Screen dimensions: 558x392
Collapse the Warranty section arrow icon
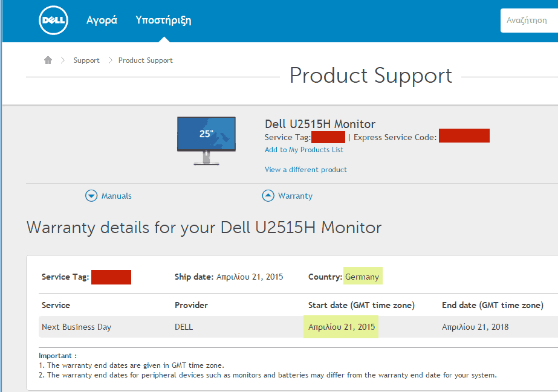268,196
